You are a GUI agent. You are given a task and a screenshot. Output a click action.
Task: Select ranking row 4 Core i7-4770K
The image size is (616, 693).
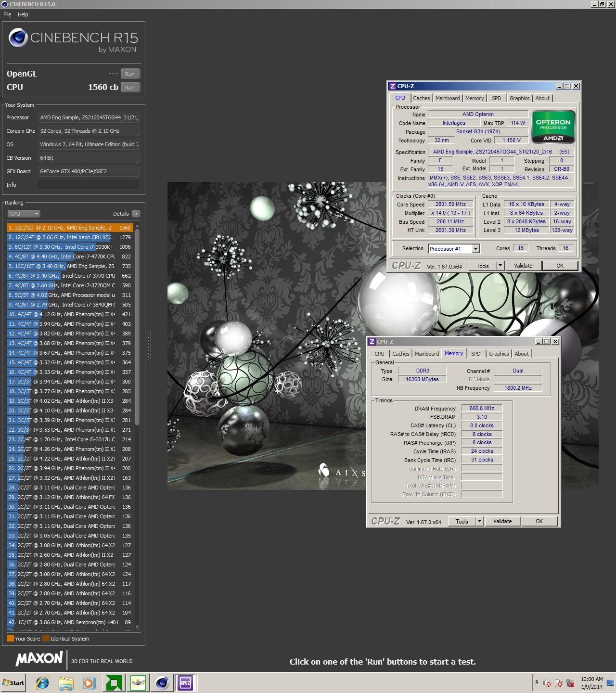click(70, 257)
